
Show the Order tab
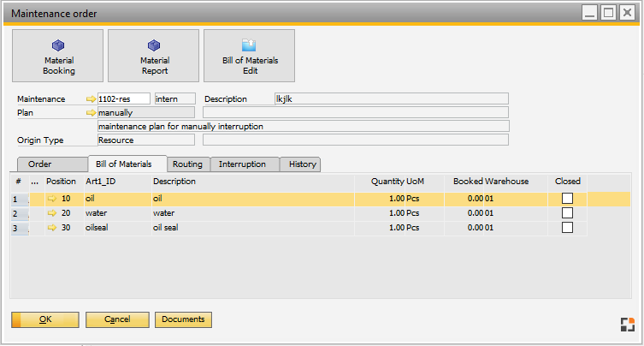point(40,164)
